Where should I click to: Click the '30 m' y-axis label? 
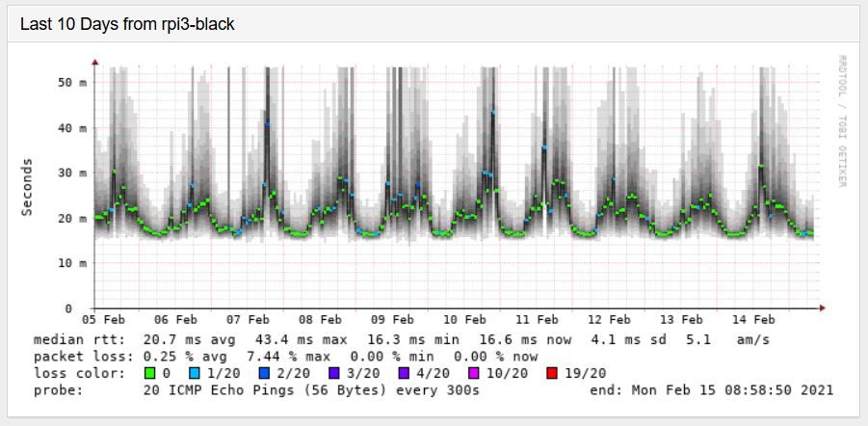click(x=73, y=173)
